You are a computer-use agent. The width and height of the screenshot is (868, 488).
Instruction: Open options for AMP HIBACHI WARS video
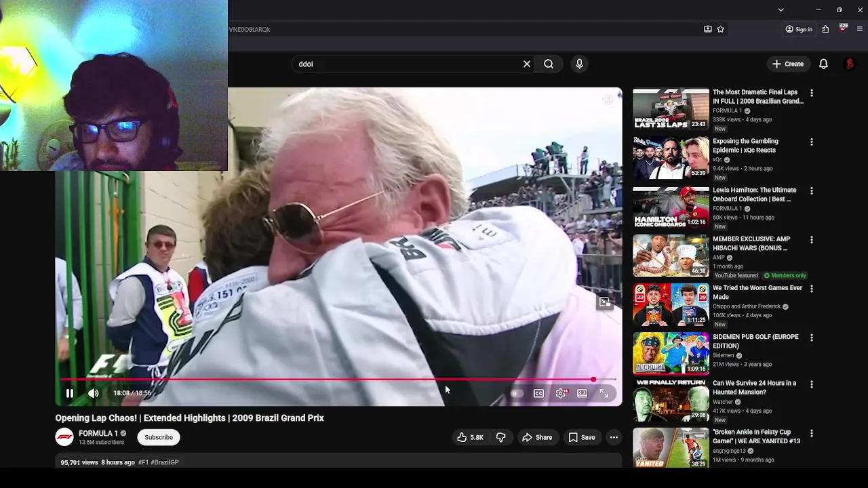click(x=811, y=240)
